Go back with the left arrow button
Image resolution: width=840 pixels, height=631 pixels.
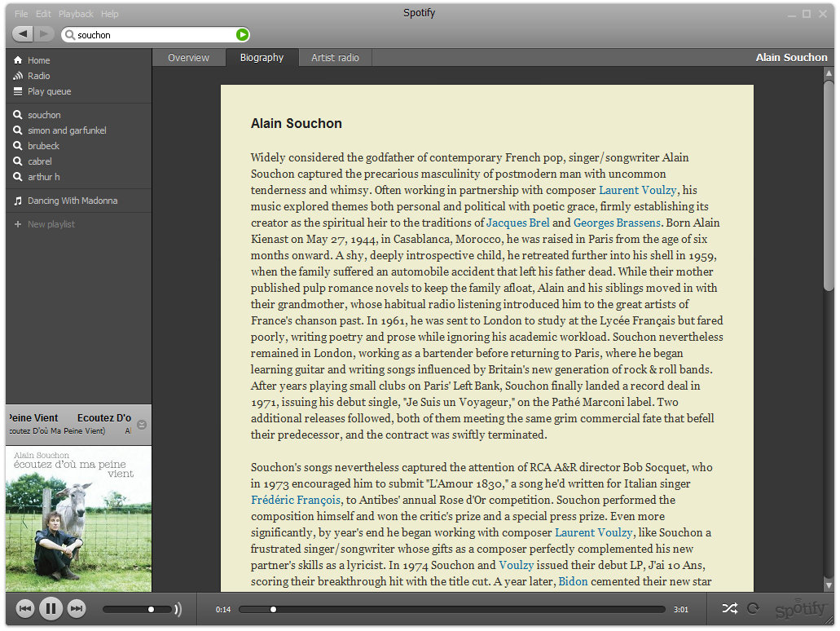pos(23,33)
